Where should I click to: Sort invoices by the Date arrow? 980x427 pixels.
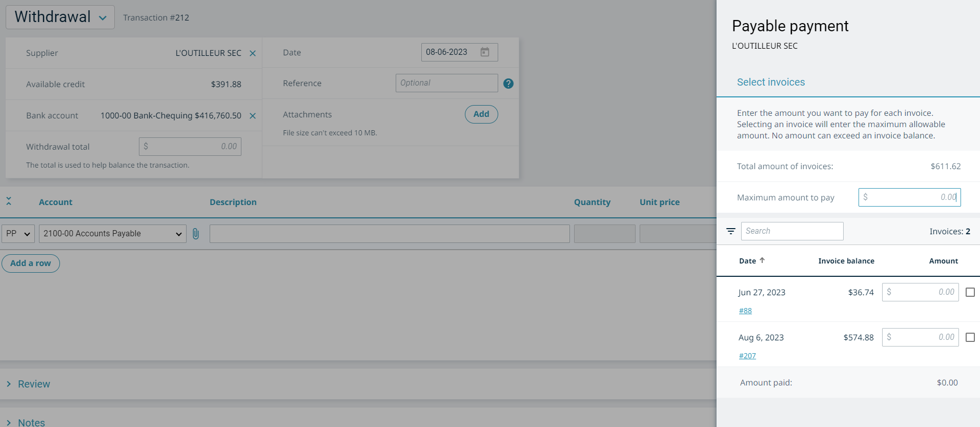click(x=762, y=260)
